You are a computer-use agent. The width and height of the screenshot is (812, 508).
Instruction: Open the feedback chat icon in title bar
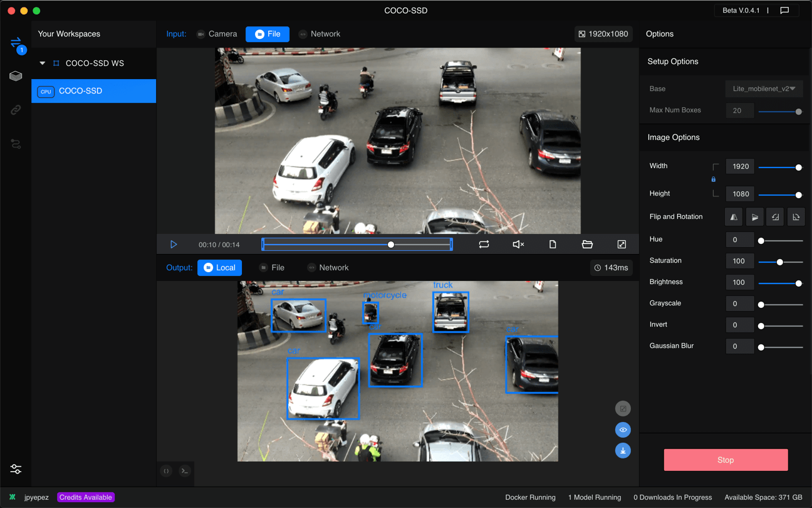point(784,11)
